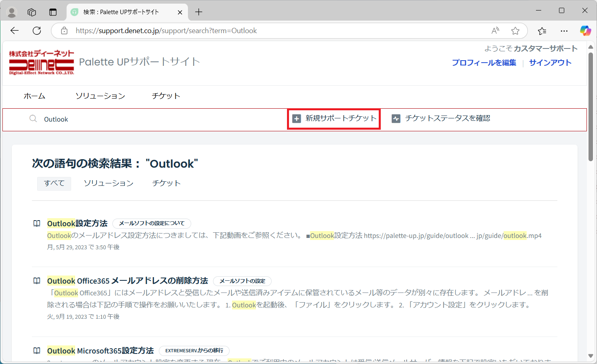Click プロフィールを編集 link
597x364 pixels.
point(484,63)
